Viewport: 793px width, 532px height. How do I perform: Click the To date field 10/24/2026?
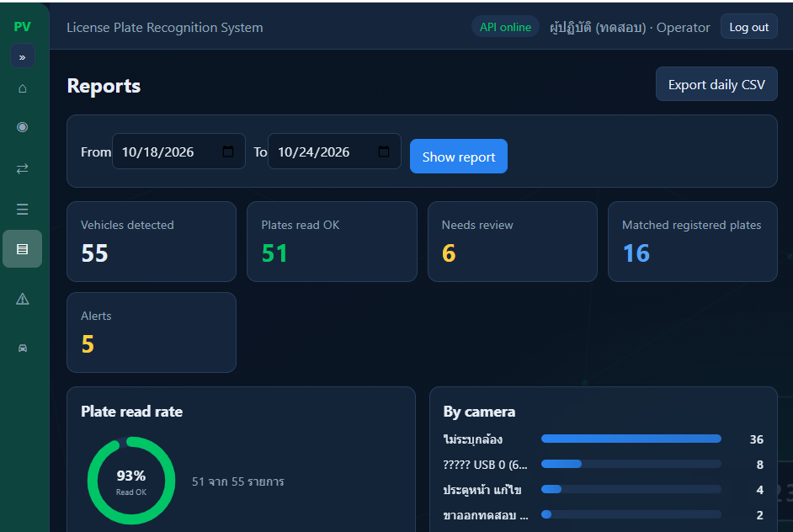tap(334, 152)
